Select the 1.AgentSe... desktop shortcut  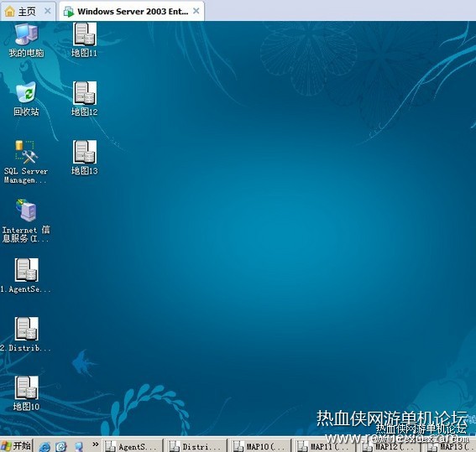point(26,276)
